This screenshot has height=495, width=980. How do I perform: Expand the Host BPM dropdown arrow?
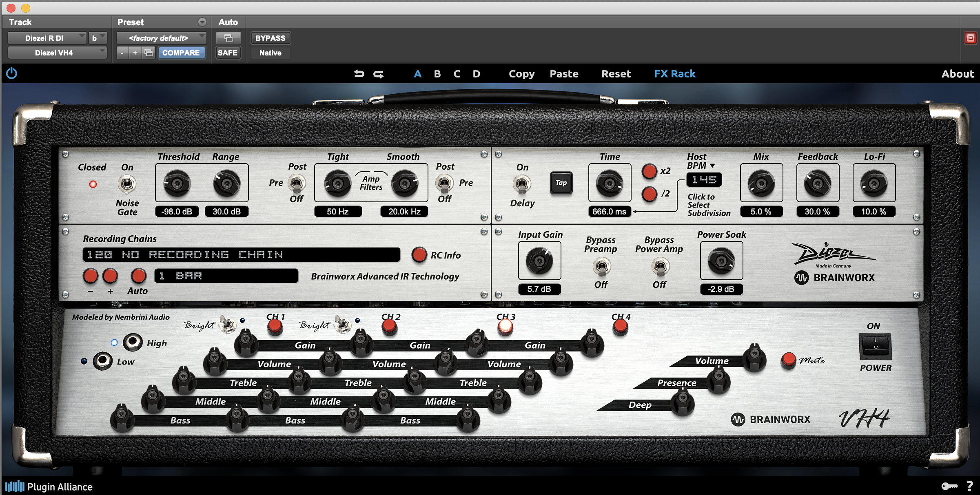pos(712,166)
